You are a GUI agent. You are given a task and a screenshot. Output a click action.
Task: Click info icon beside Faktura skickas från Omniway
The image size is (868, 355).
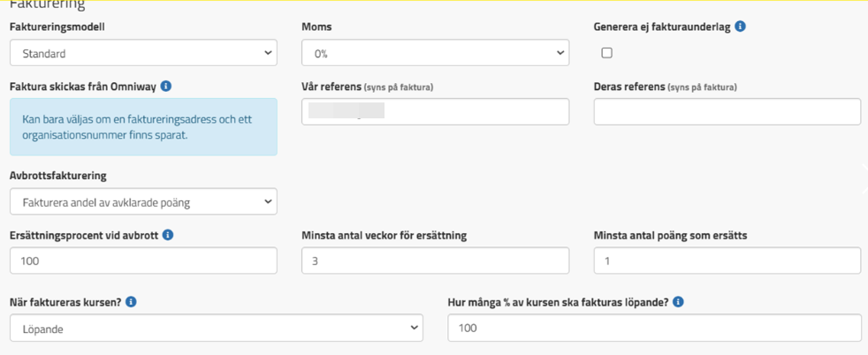pos(165,87)
